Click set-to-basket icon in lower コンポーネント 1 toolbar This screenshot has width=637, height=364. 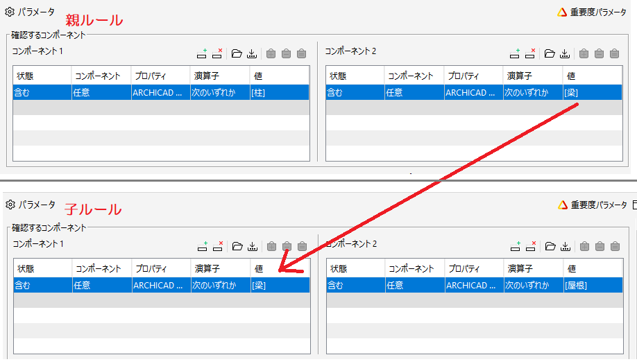[x=303, y=246]
